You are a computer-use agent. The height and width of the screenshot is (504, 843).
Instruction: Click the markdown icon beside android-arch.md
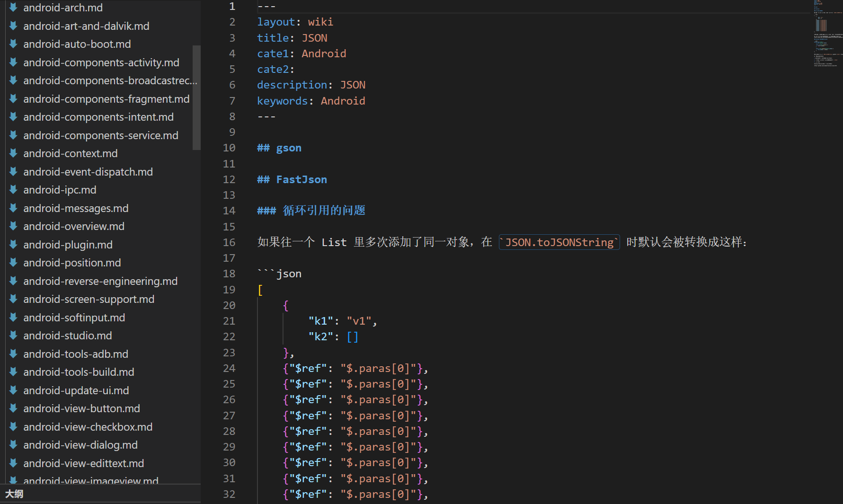point(13,7)
